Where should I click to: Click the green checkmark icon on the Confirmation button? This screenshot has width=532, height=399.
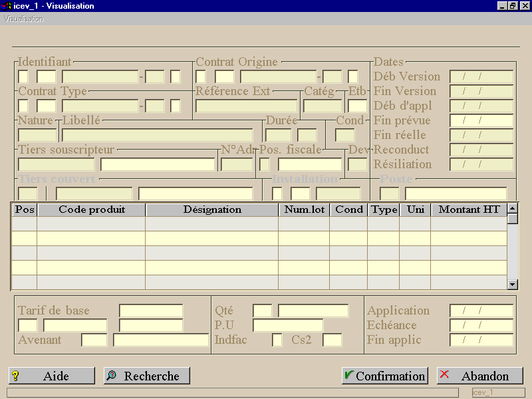[x=348, y=375]
